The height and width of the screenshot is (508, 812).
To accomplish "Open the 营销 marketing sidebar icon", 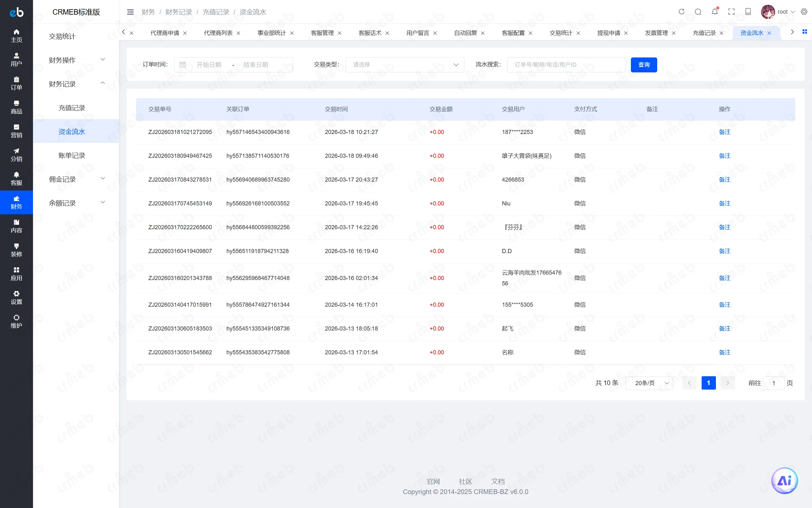I will [16, 131].
